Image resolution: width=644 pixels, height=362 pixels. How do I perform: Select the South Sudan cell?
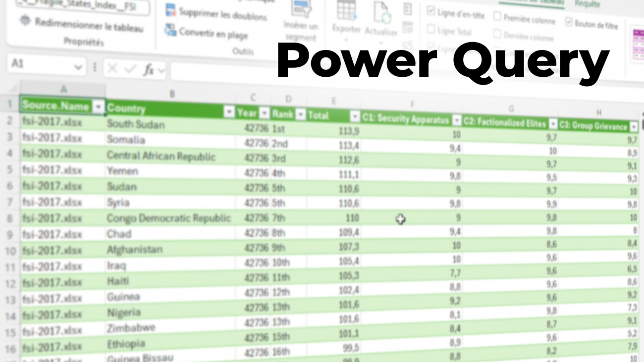point(136,124)
